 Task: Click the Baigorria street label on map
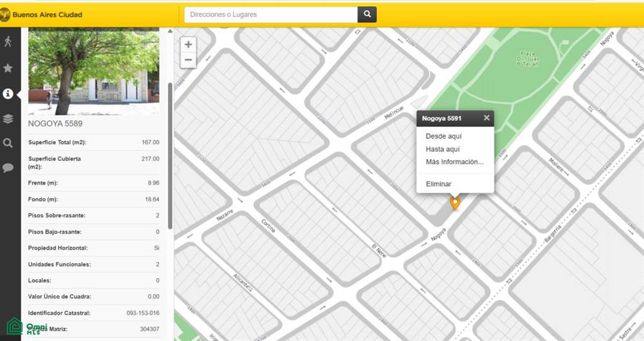click(x=552, y=233)
